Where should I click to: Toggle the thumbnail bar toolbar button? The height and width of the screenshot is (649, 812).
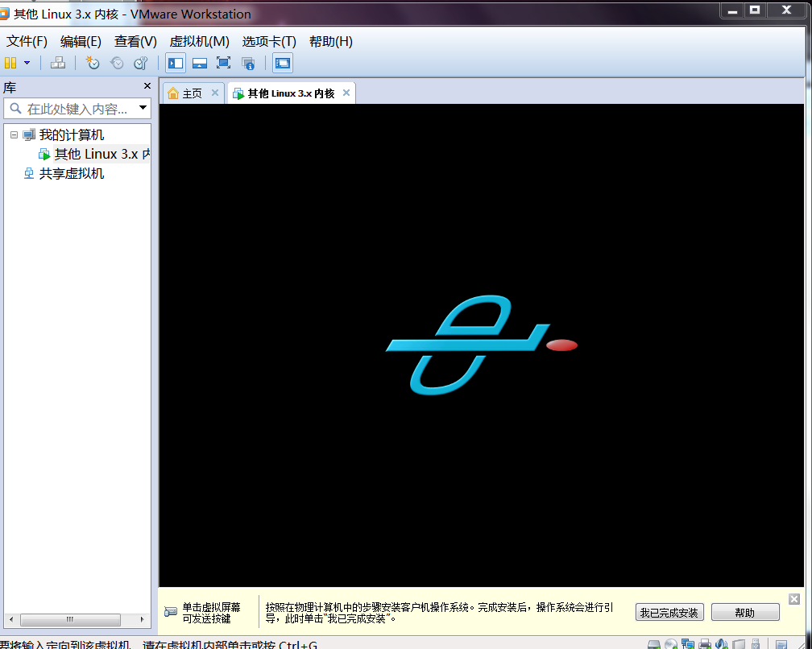tap(200, 63)
